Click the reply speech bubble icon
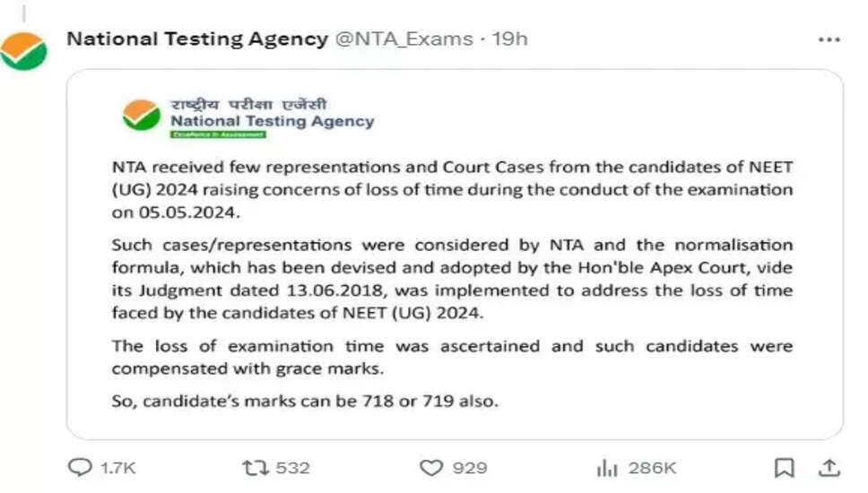 pos(81,467)
